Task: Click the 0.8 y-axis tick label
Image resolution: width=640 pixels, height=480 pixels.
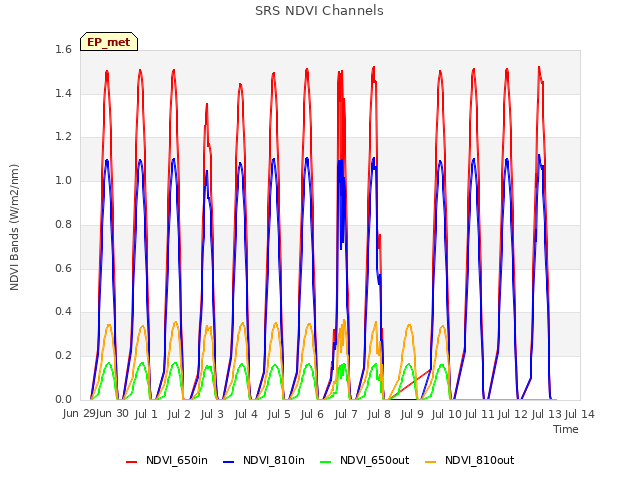Action: tap(63, 224)
